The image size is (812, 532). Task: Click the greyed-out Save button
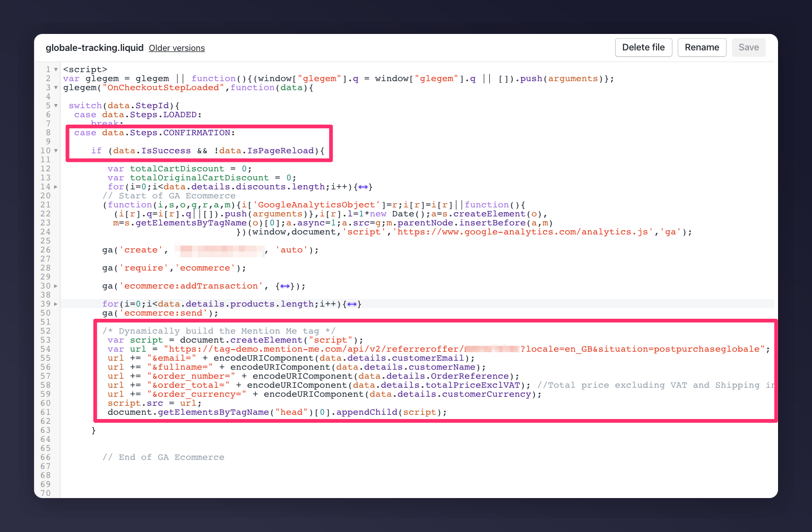pos(748,47)
